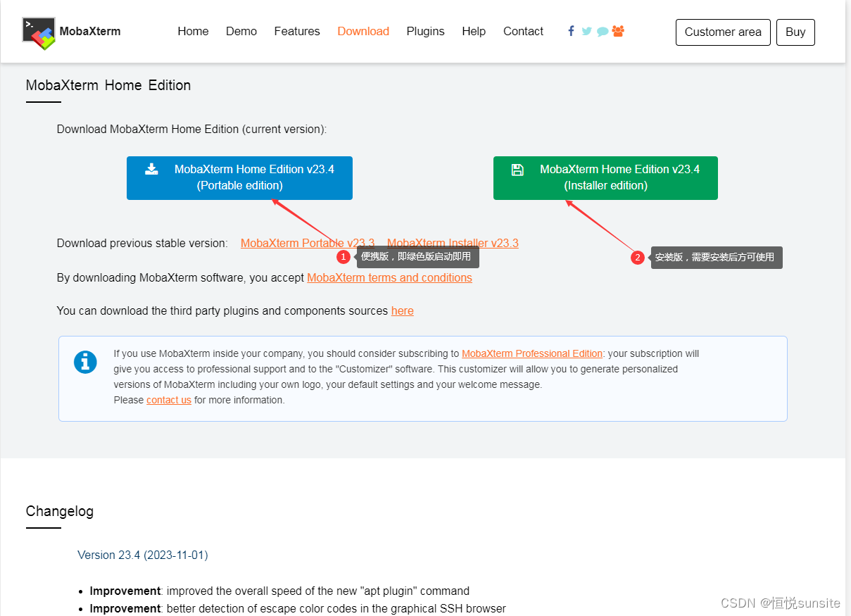This screenshot has height=616, width=851.
Task: Open the Features page
Action: [x=297, y=31]
